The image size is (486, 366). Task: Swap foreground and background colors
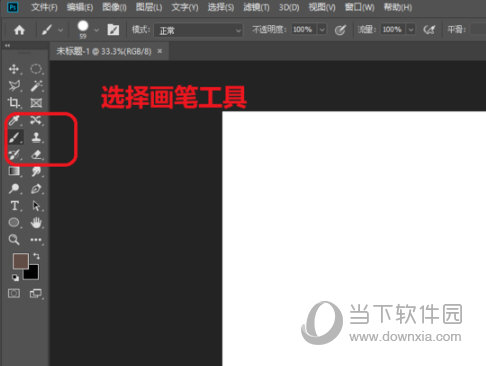pos(36,256)
